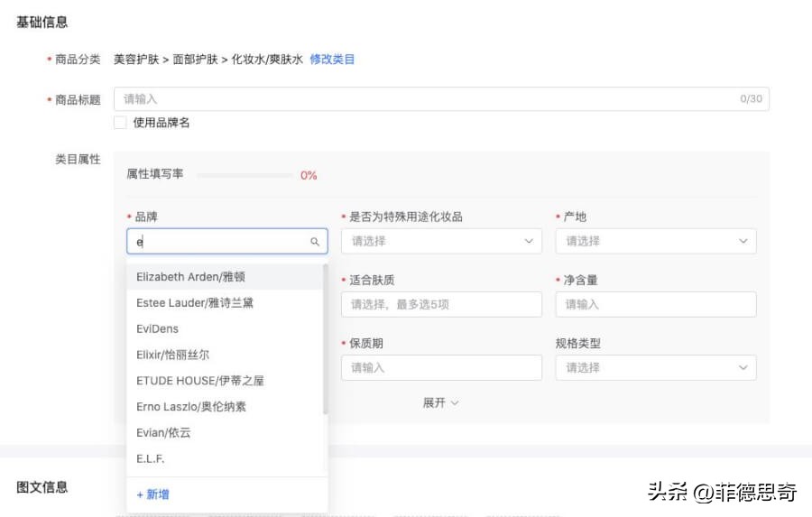Click the 净含量 input field
The height and width of the screenshot is (517, 812).
tap(656, 305)
